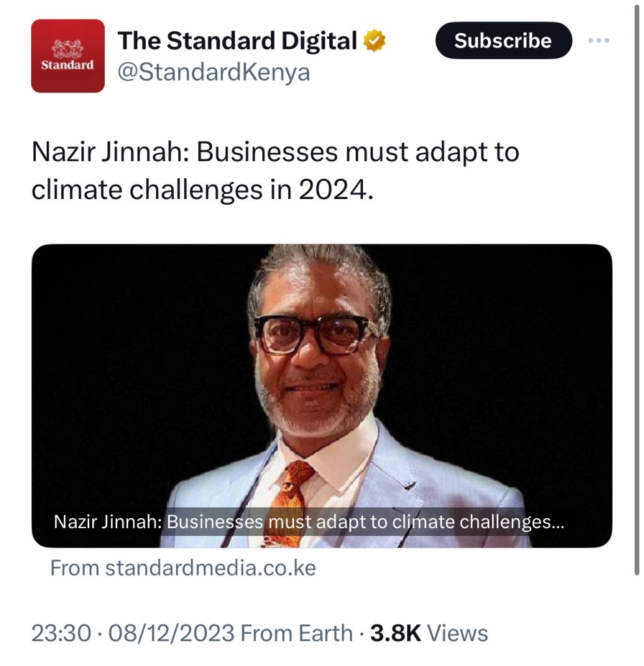Click the 23:30 post time
Screen dimensions: 644x666
(x=60, y=633)
